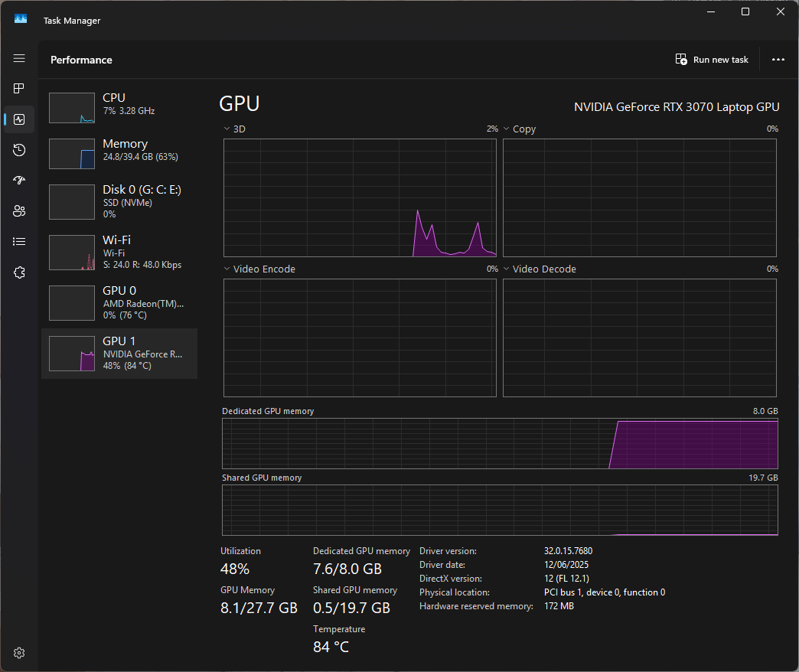Viewport: 799px width, 672px height.
Task: Click the large "GPU" heading
Action: [x=240, y=103]
